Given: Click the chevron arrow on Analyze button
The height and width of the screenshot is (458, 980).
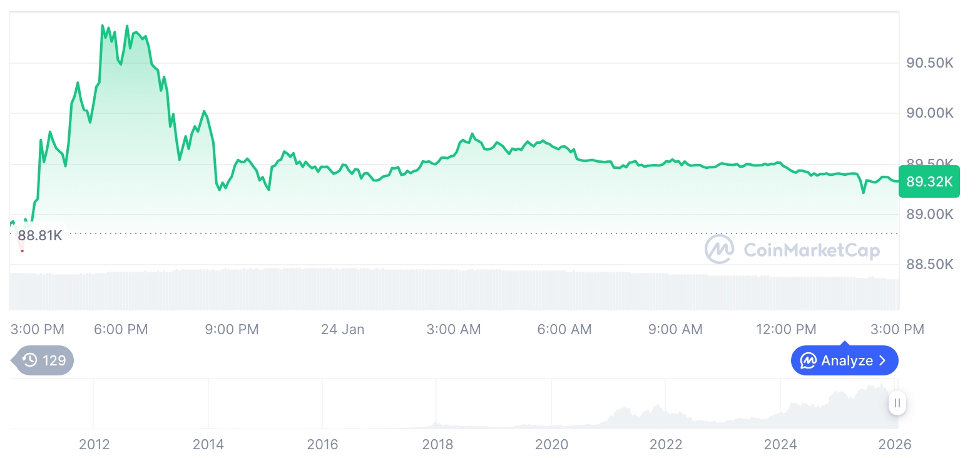Looking at the screenshot, I should click(x=882, y=360).
